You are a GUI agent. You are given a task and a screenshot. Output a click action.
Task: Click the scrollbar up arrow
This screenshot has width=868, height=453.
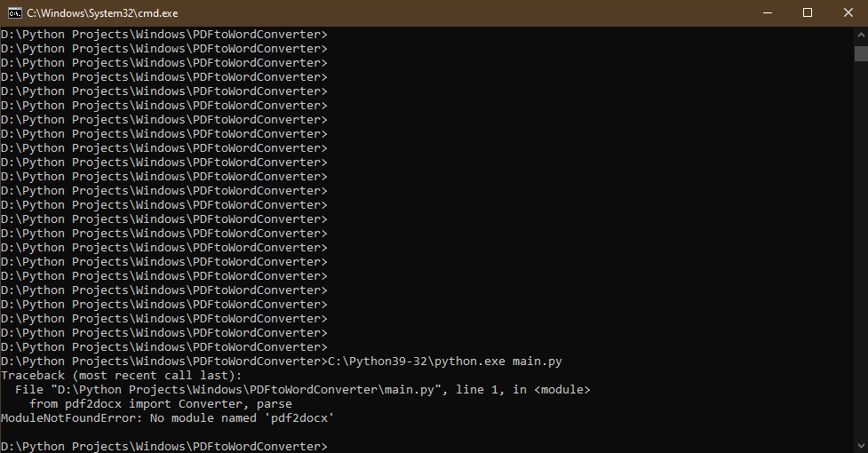(862, 35)
